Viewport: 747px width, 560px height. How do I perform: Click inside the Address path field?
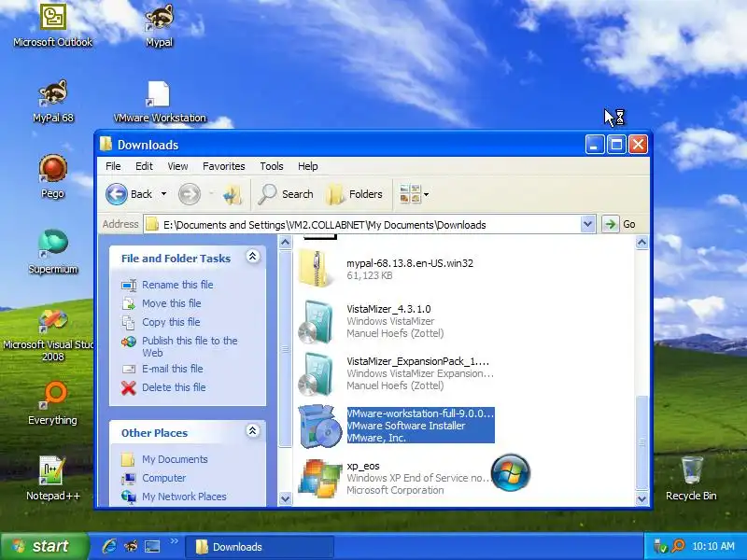362,224
